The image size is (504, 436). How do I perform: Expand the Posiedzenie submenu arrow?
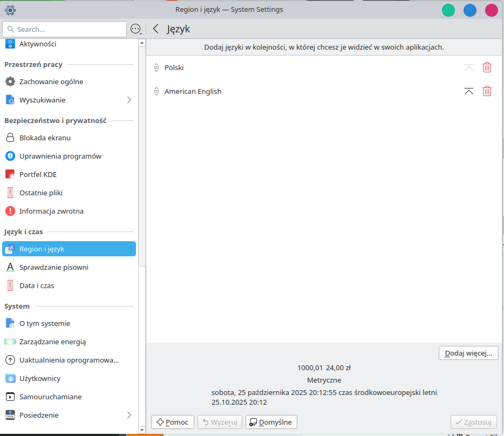(129, 415)
